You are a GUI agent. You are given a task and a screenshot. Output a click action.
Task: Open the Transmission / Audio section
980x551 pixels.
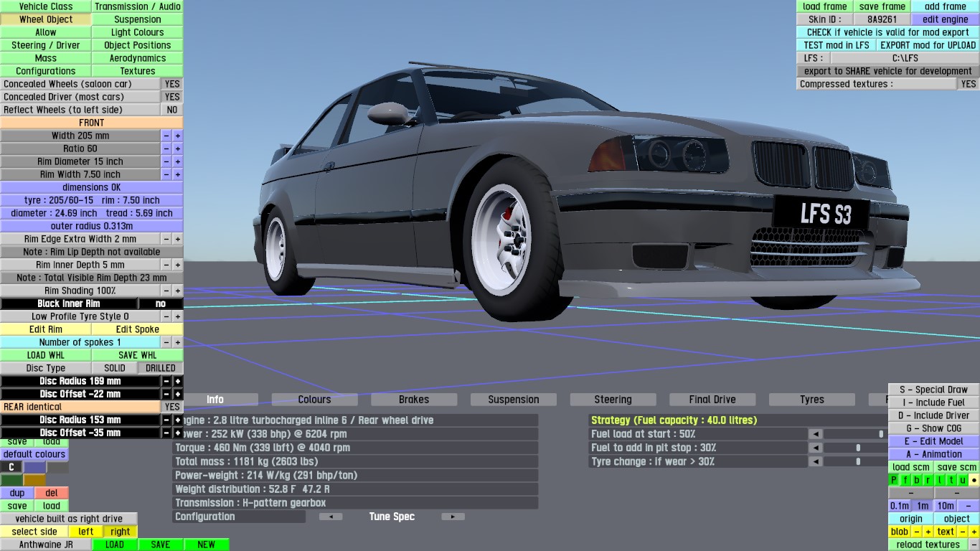pos(138,6)
